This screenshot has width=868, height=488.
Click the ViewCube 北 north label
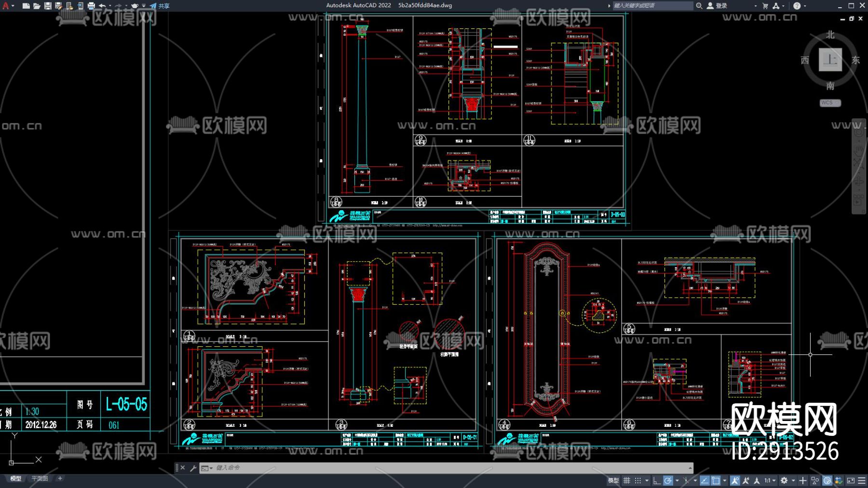(x=830, y=35)
